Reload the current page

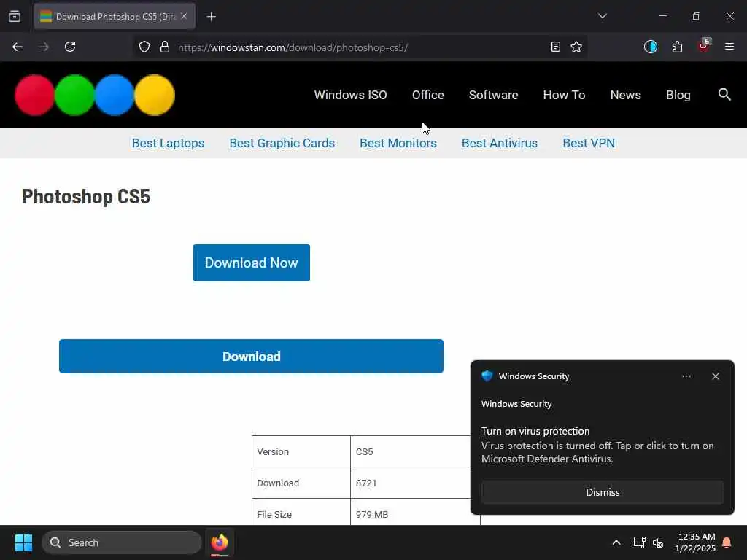(x=70, y=47)
